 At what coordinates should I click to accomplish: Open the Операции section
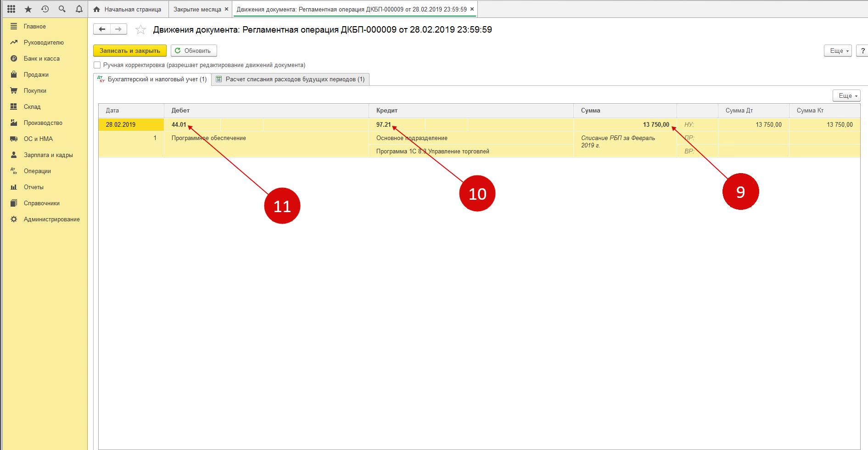point(37,171)
